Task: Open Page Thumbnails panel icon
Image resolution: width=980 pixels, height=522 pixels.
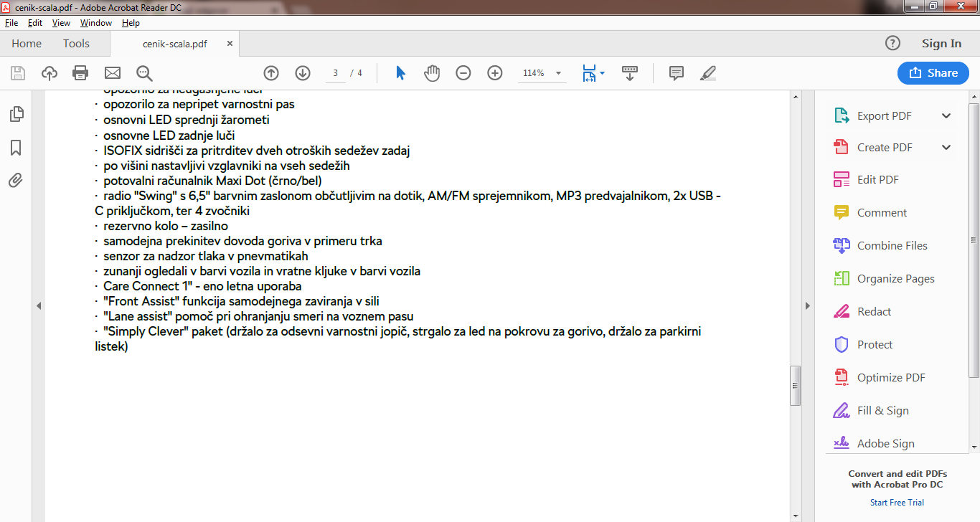Action: [16, 114]
